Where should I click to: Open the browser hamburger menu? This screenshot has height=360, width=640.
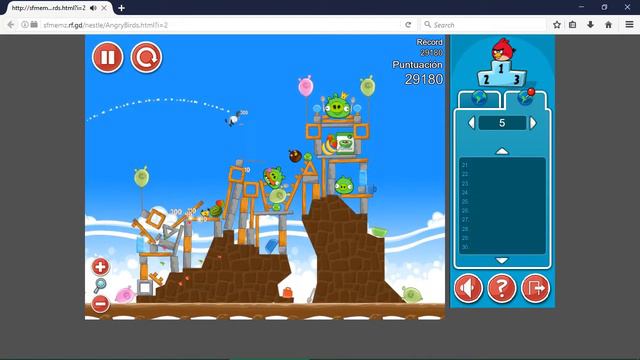point(629,25)
